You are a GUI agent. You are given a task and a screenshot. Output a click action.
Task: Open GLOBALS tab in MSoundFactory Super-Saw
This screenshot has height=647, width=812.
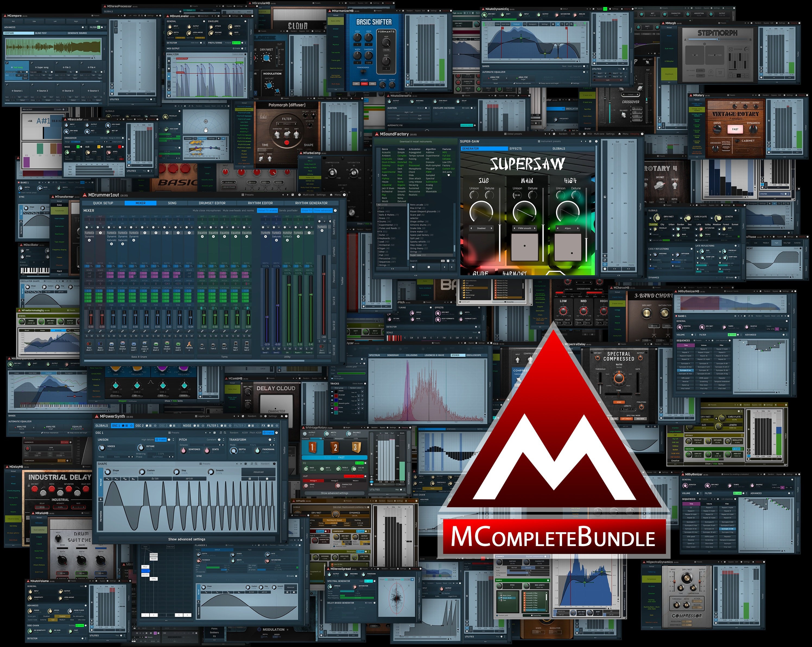coord(573,149)
